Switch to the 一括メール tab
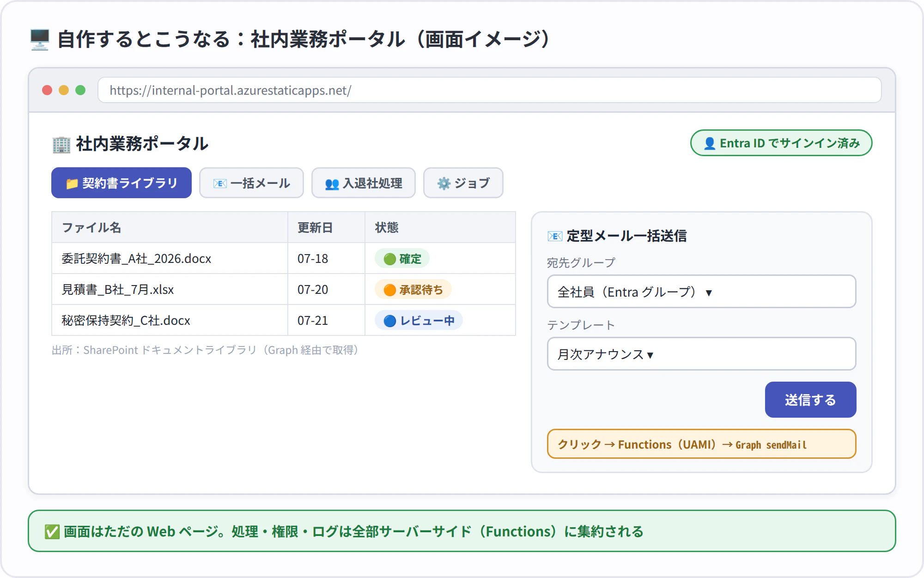Viewport: 924px width, 578px height. pyautogui.click(x=251, y=183)
